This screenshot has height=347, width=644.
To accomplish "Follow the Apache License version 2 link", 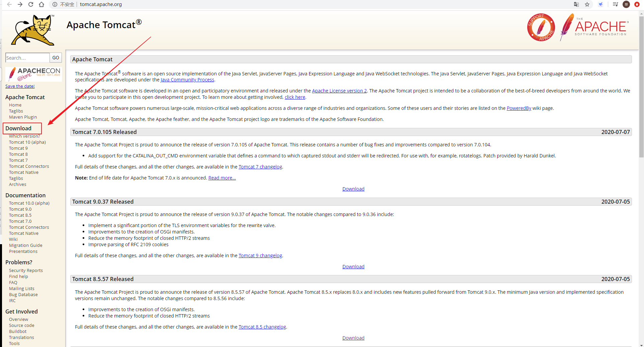I will 339,91.
